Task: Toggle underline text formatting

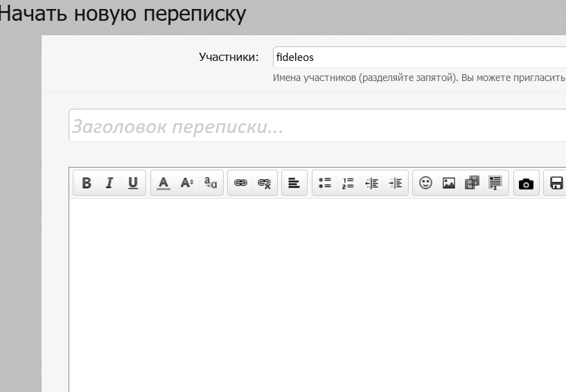Action: click(133, 183)
